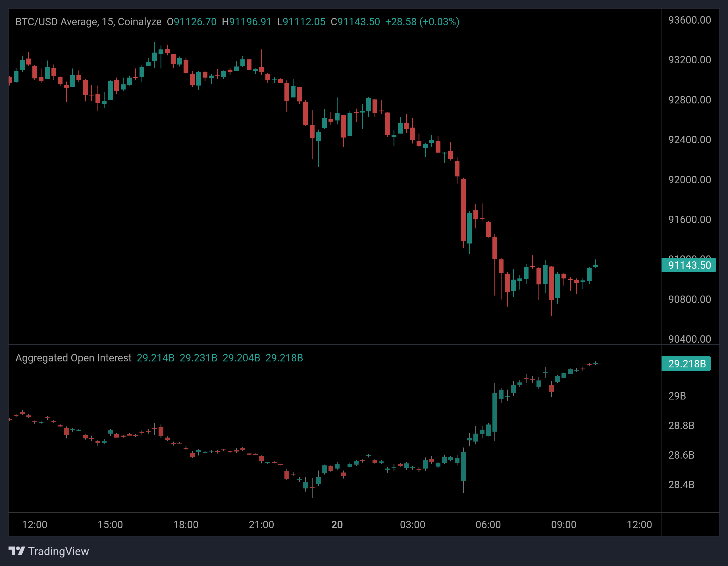Image resolution: width=728 pixels, height=566 pixels.
Task: Click the low price value L91112.05
Action: 300,22
